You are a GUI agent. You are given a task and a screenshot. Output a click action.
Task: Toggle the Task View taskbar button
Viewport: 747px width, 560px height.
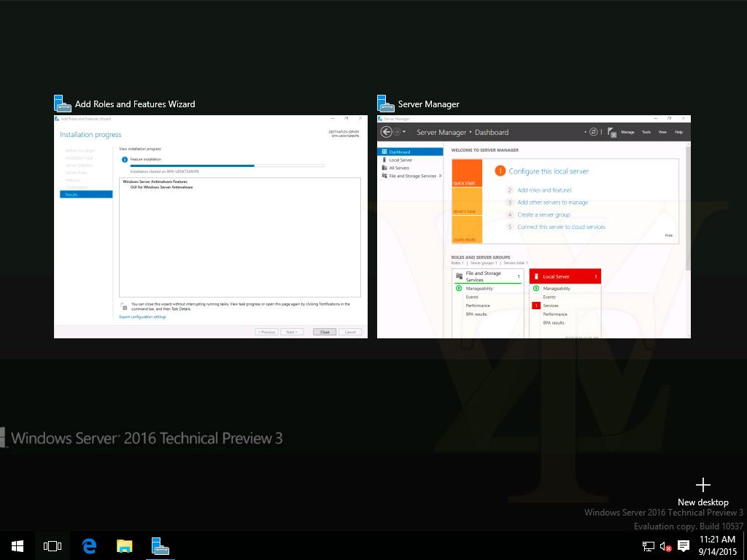[x=53, y=545]
